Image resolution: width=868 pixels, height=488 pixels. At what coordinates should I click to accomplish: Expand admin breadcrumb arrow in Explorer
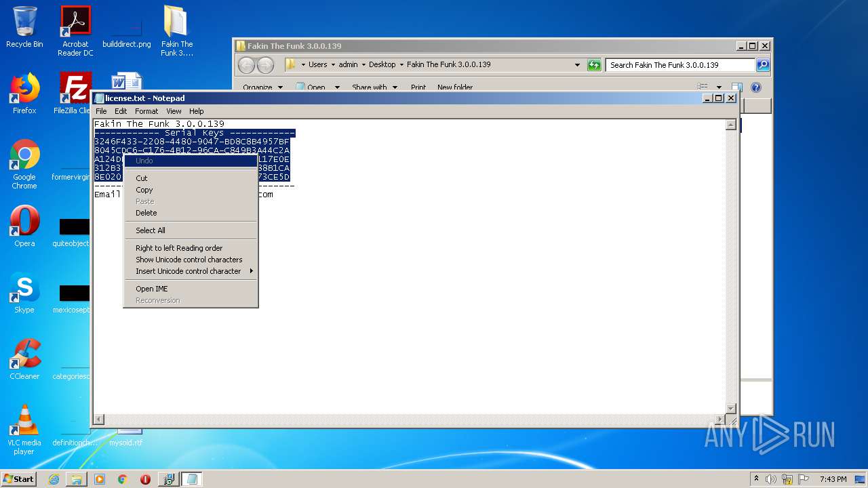click(363, 65)
